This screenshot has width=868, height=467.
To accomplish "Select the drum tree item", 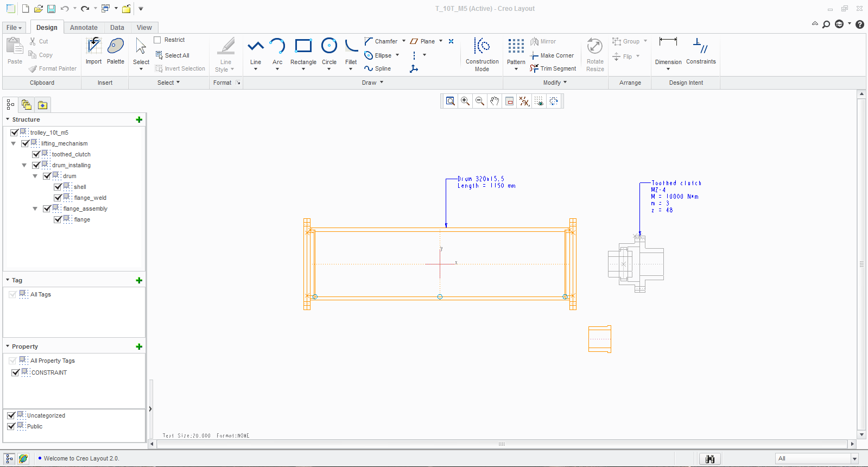I will 69,176.
